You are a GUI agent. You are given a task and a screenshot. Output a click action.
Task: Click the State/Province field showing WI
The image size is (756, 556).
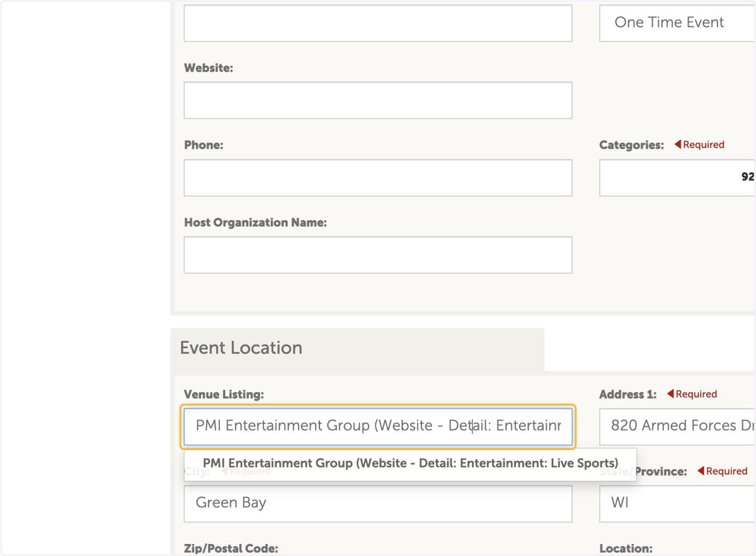[x=677, y=503]
